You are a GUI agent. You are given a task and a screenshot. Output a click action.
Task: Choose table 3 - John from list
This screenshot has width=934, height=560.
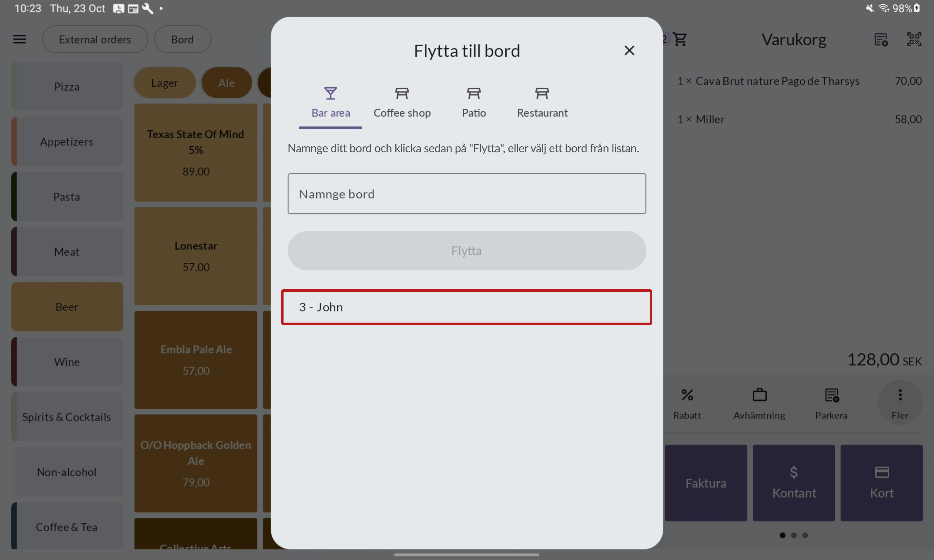click(466, 307)
